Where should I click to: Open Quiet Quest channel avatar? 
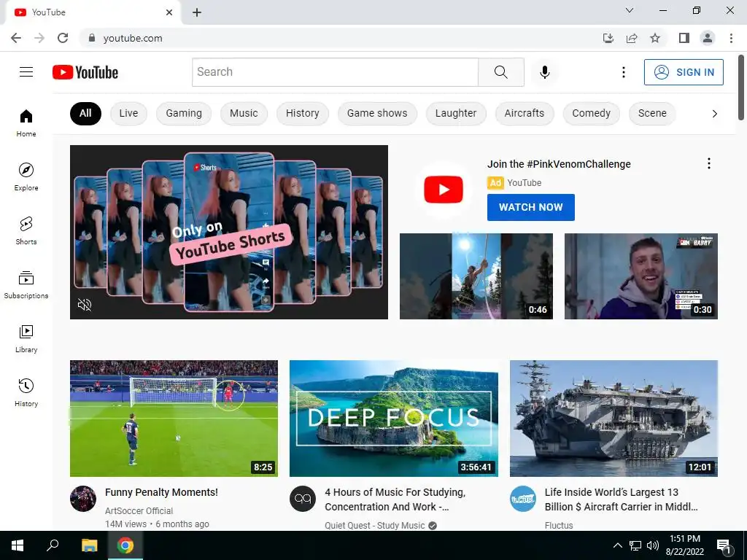pyautogui.click(x=303, y=499)
